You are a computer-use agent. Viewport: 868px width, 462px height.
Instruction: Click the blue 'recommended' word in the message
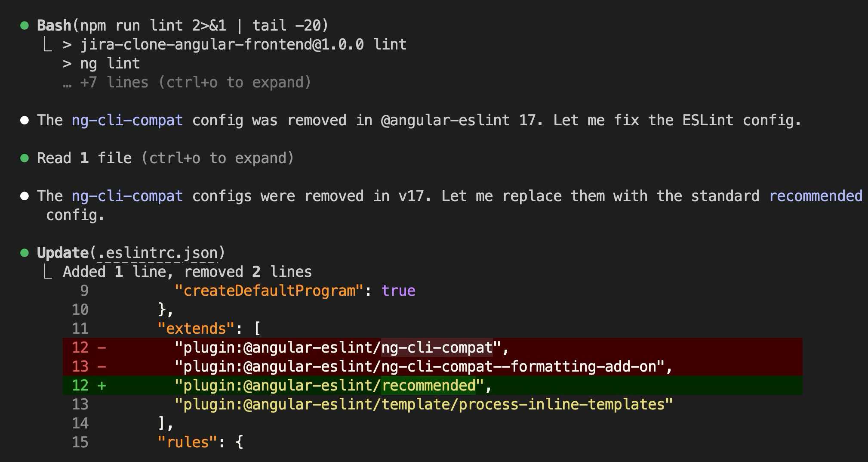pyautogui.click(x=816, y=196)
